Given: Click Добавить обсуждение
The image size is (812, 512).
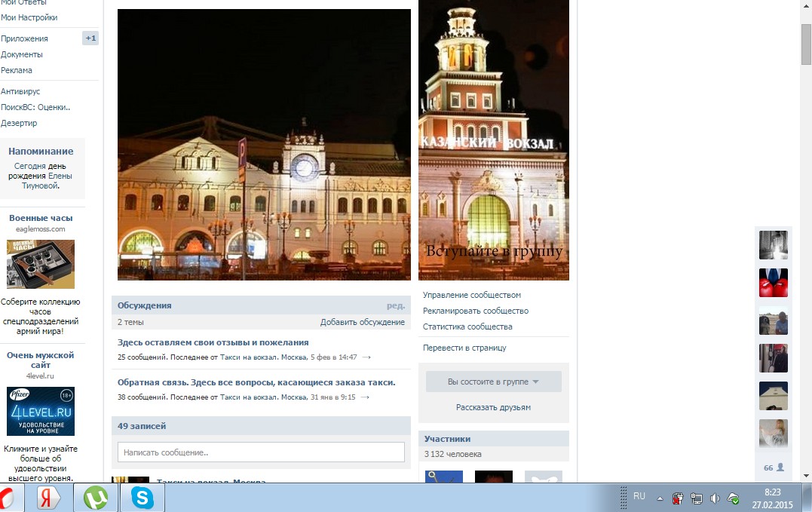Looking at the screenshot, I should click(x=362, y=322).
